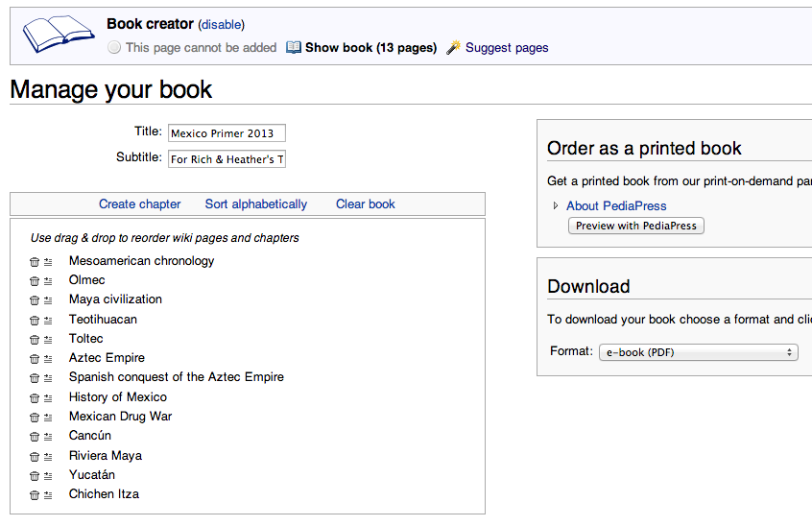Select reorder handle next to Mexican Drug War
The height and width of the screenshot is (526, 812).
48,418
